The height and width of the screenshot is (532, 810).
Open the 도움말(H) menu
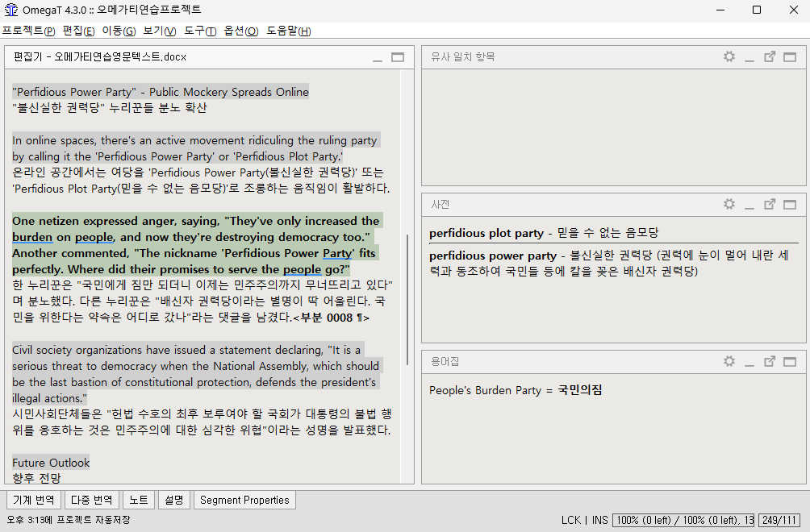pyautogui.click(x=289, y=31)
